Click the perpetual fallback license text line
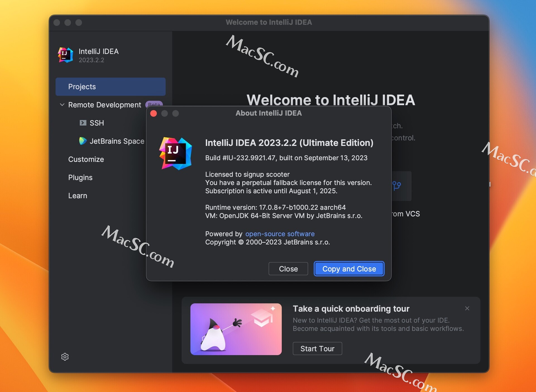The height and width of the screenshot is (392, 536). coord(288,183)
